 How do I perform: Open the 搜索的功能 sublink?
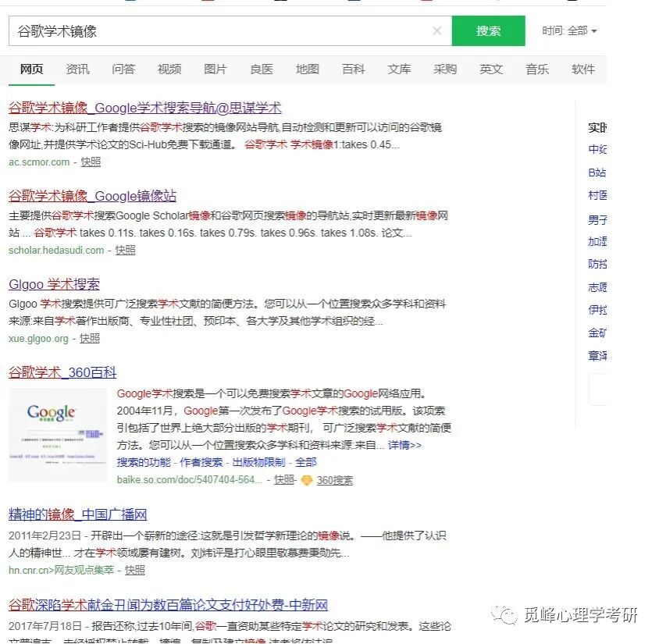point(144,463)
